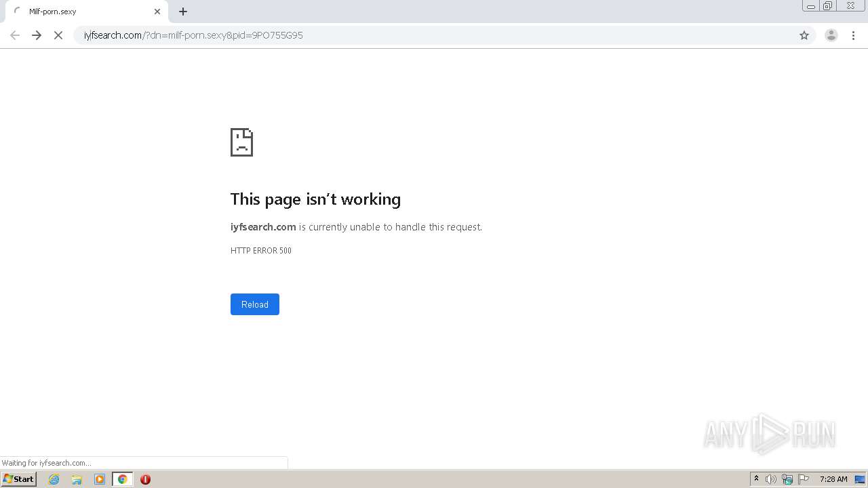This screenshot has width=868, height=488.
Task: Click the Show desktop button
Action: point(860,479)
